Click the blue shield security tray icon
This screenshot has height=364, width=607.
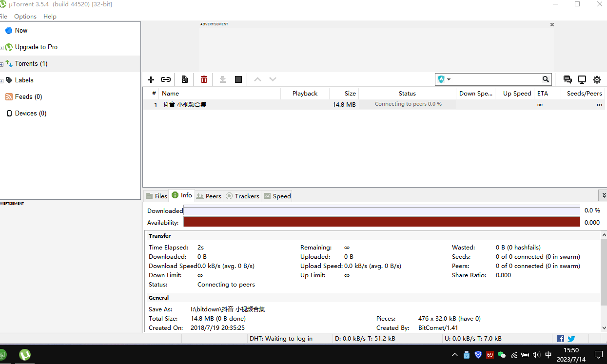[x=478, y=355]
